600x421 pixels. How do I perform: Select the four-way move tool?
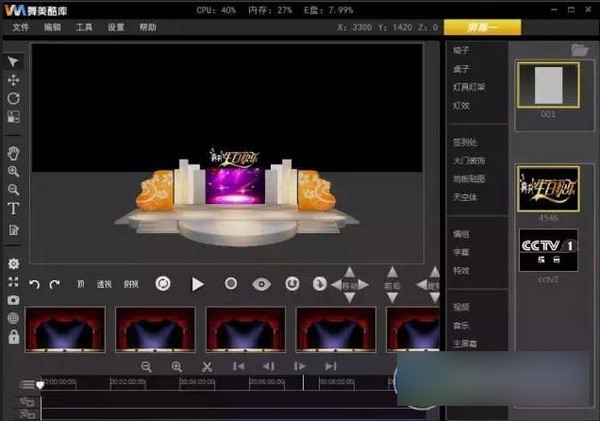pyautogui.click(x=13, y=80)
